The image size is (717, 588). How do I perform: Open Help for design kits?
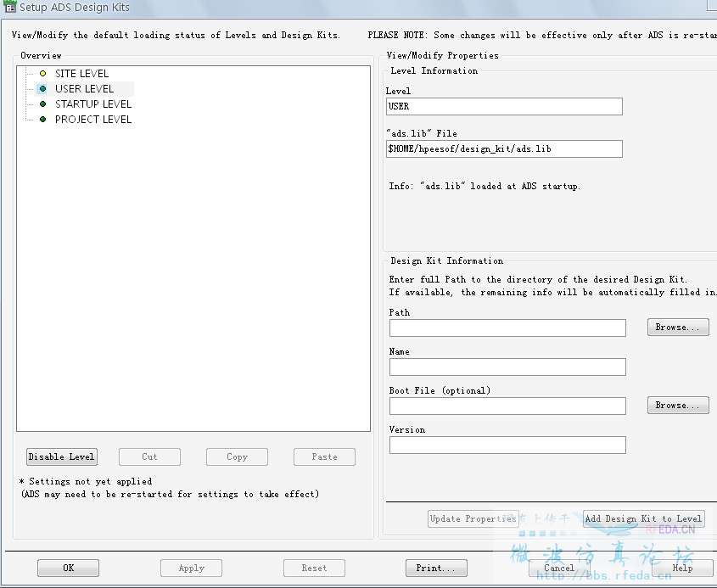coord(682,568)
